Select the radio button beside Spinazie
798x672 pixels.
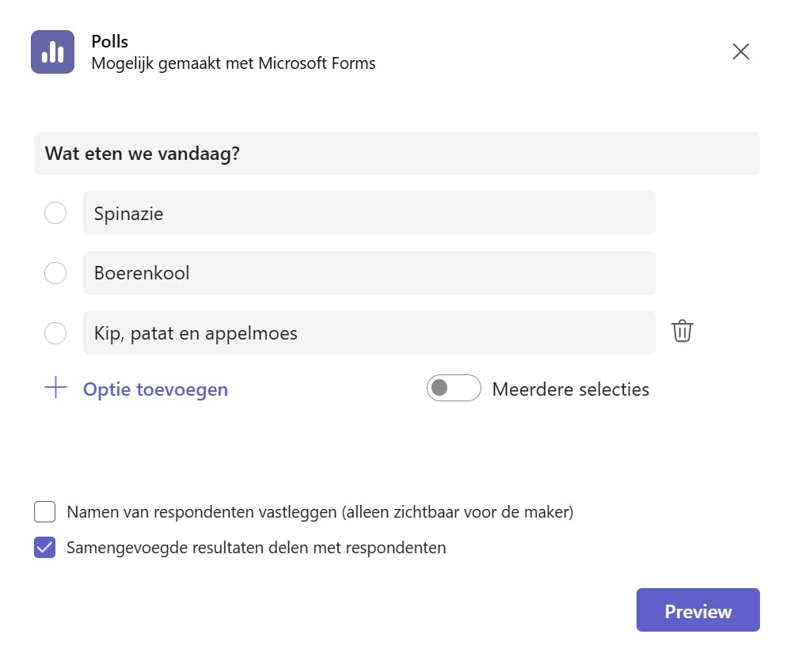click(x=55, y=213)
